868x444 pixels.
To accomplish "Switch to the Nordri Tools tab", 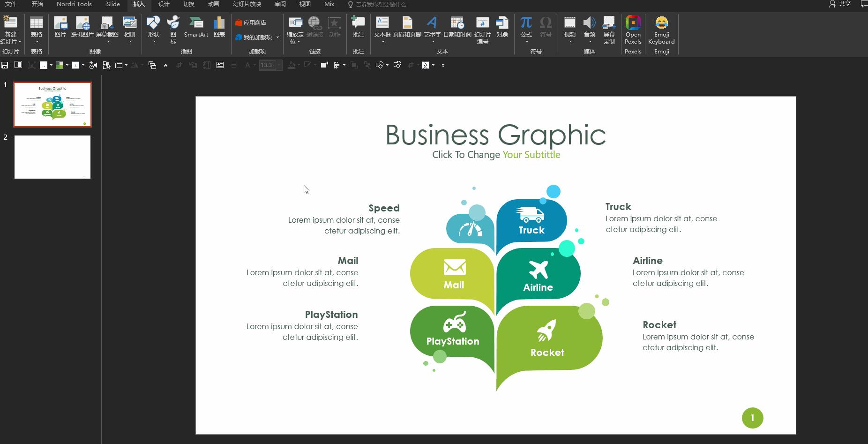I will point(74,4).
